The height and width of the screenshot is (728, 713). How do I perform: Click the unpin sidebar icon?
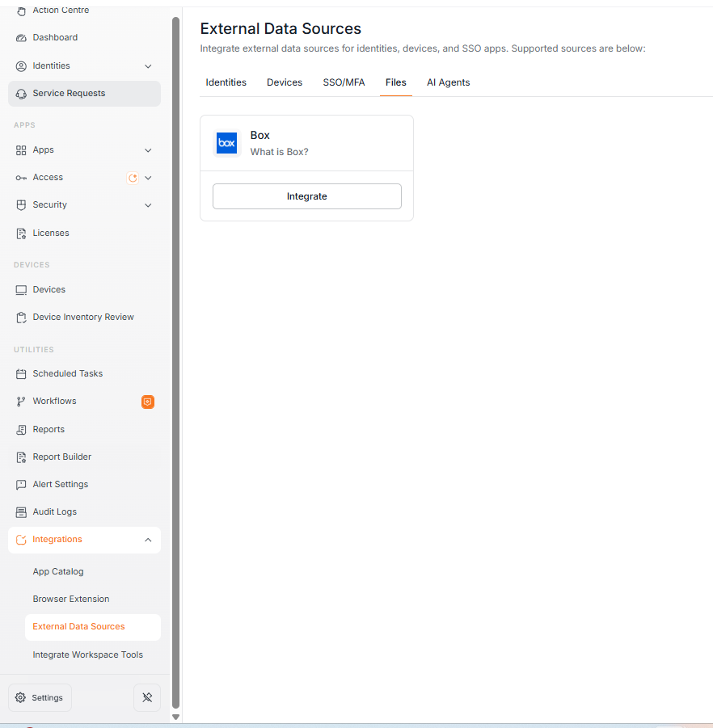tap(147, 697)
